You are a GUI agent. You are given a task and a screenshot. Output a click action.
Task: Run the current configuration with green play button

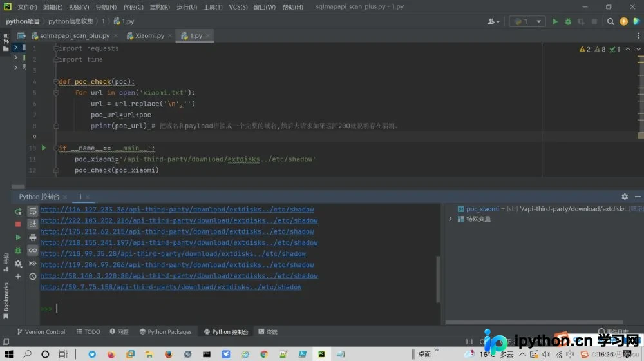[x=555, y=21]
